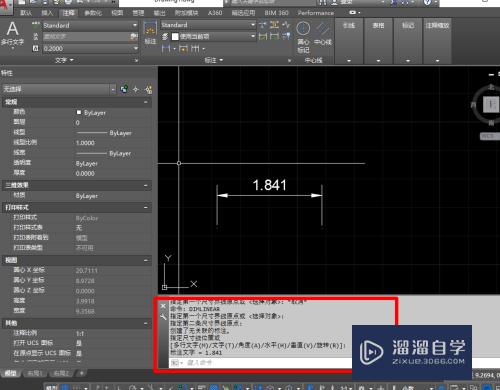Click the white layer color swatch in dimension panel
The width and height of the screenshot is (500, 390).
(x=175, y=36)
